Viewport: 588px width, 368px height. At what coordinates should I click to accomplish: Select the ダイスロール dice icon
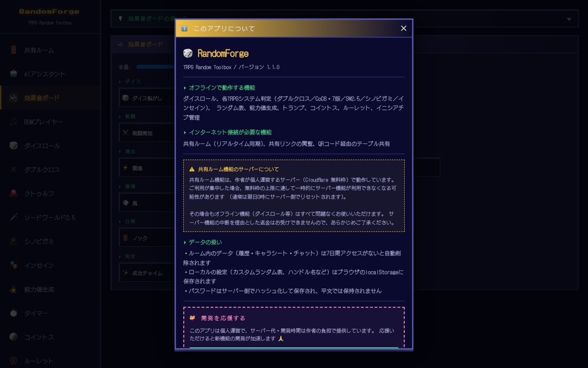13,145
